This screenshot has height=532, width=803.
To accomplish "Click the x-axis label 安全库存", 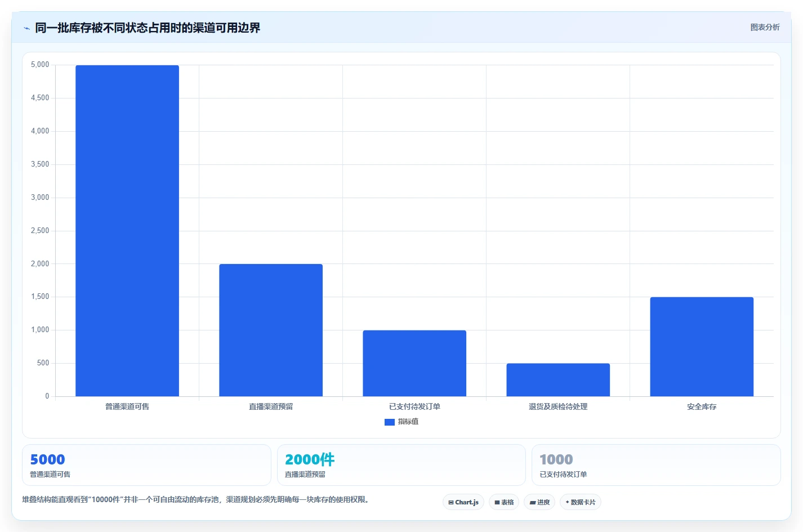I will coord(702,406).
